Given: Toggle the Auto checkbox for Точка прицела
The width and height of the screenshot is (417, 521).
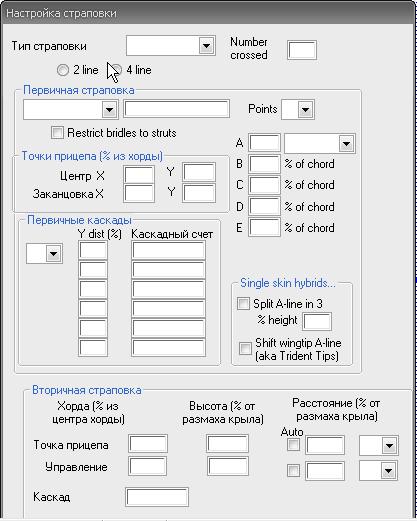Looking at the screenshot, I should tap(293, 445).
